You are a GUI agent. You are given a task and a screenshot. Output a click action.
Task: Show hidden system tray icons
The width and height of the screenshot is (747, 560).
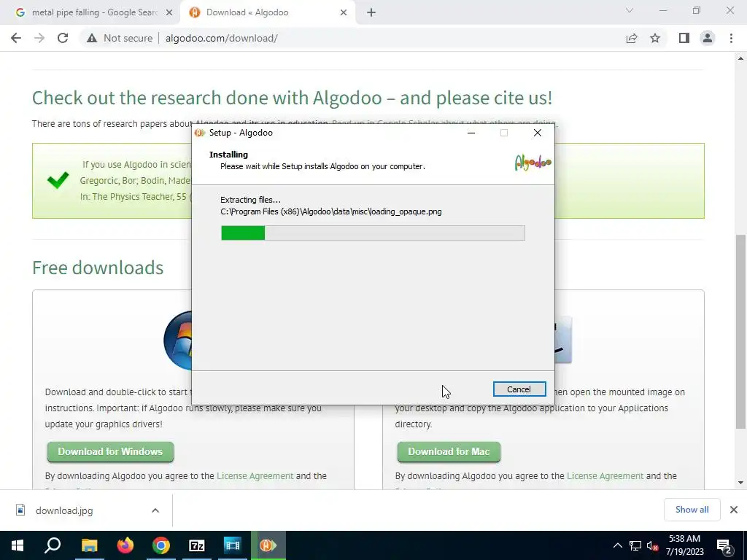(x=617, y=545)
